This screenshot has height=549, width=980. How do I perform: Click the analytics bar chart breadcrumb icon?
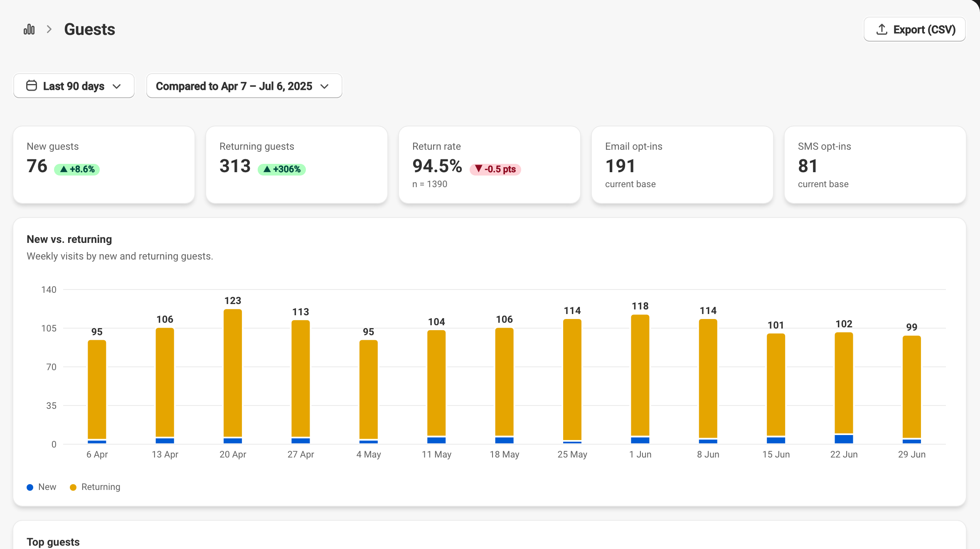[x=29, y=29]
